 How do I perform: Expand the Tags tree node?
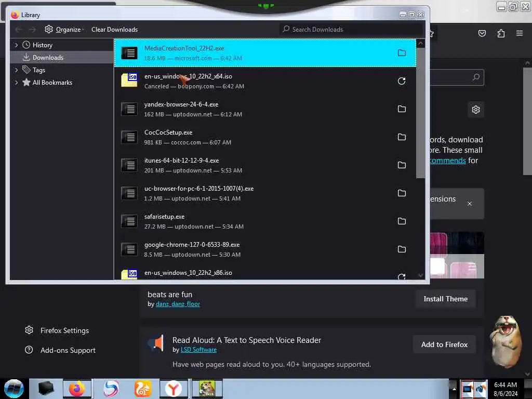pyautogui.click(x=16, y=70)
